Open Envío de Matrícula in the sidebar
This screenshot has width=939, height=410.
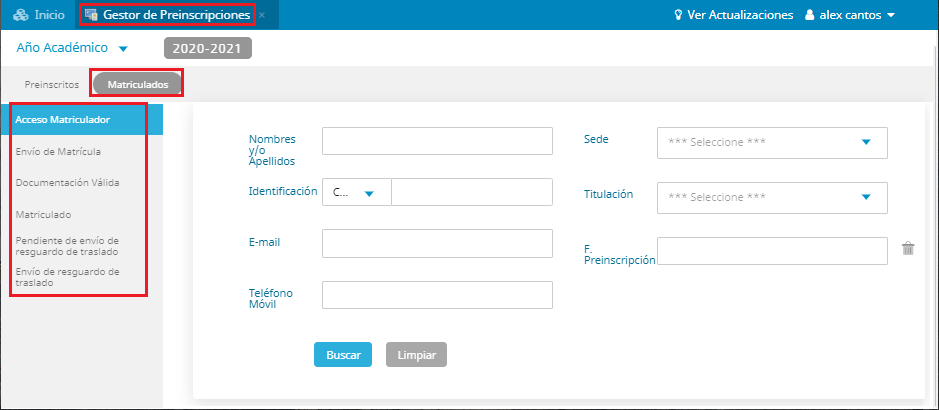58,152
